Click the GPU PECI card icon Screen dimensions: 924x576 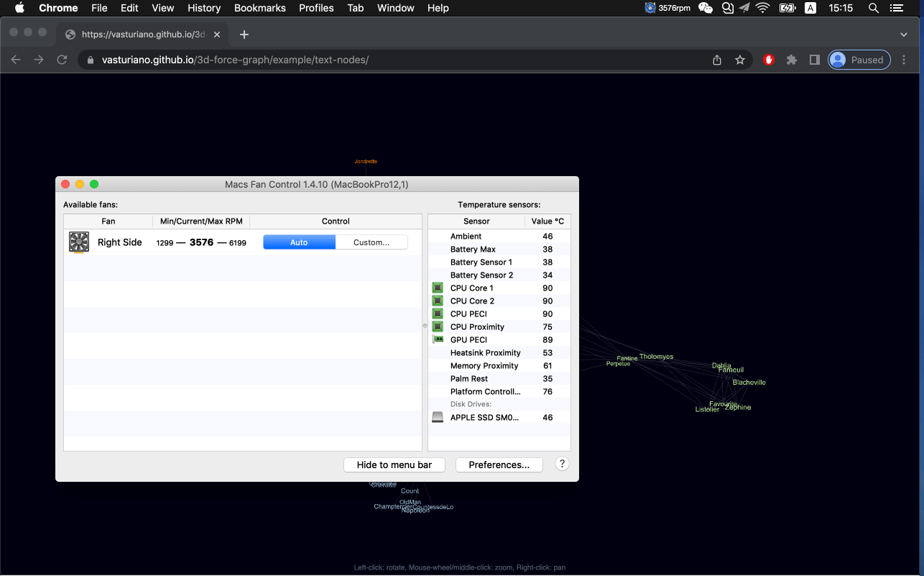click(438, 339)
